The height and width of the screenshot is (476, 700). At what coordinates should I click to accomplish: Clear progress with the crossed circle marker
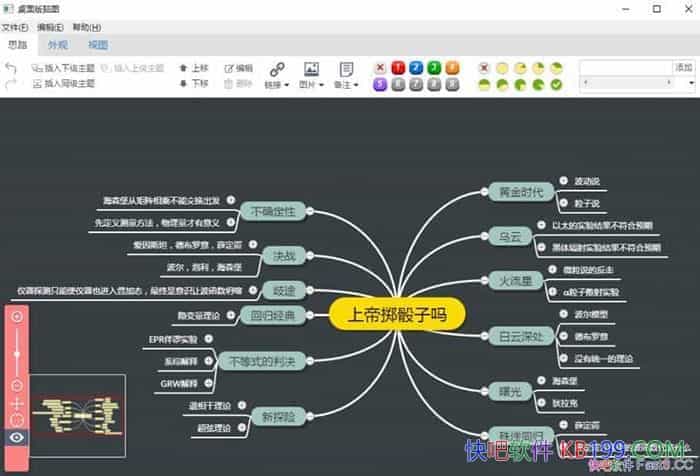[485, 68]
